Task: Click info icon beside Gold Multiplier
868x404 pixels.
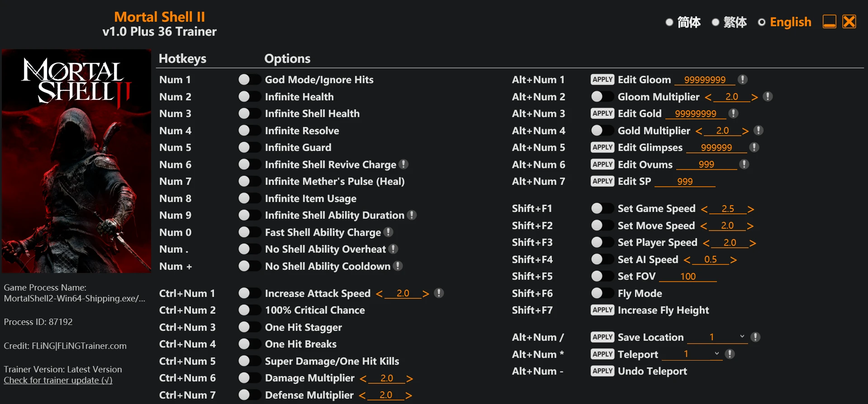Action: coord(759,130)
